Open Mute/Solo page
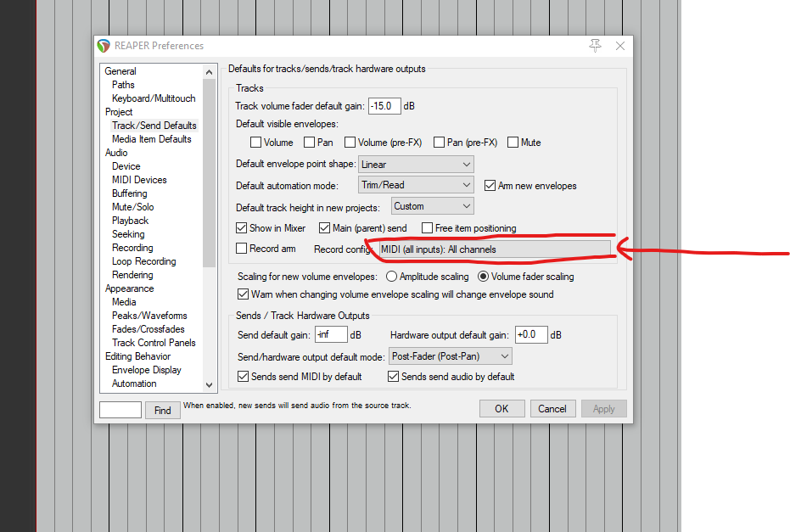The height and width of the screenshot is (532, 790). (x=133, y=207)
